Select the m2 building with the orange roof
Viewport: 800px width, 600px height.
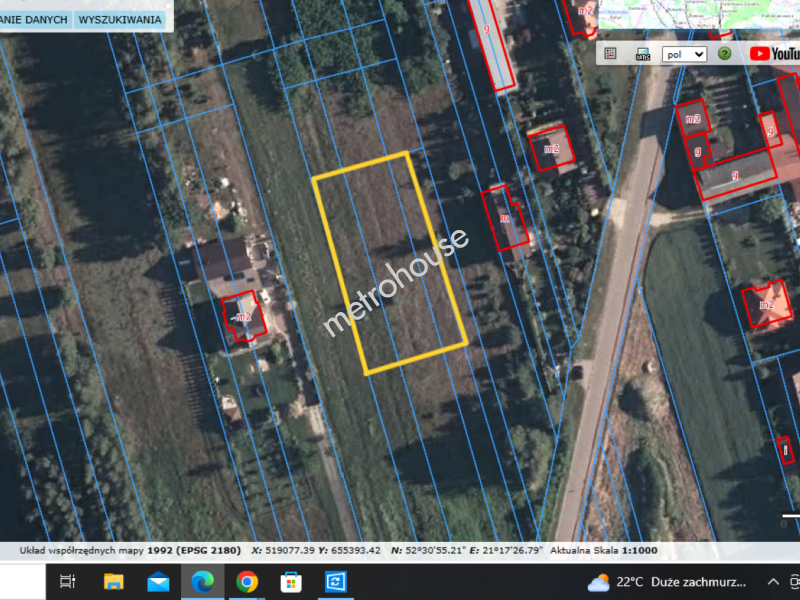pyautogui.click(x=766, y=305)
